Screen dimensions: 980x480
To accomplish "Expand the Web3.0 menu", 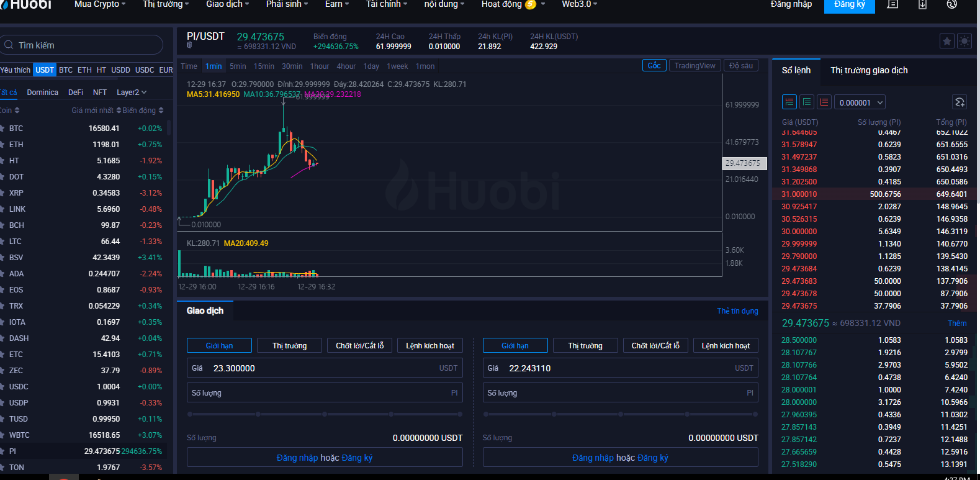I will point(580,4).
